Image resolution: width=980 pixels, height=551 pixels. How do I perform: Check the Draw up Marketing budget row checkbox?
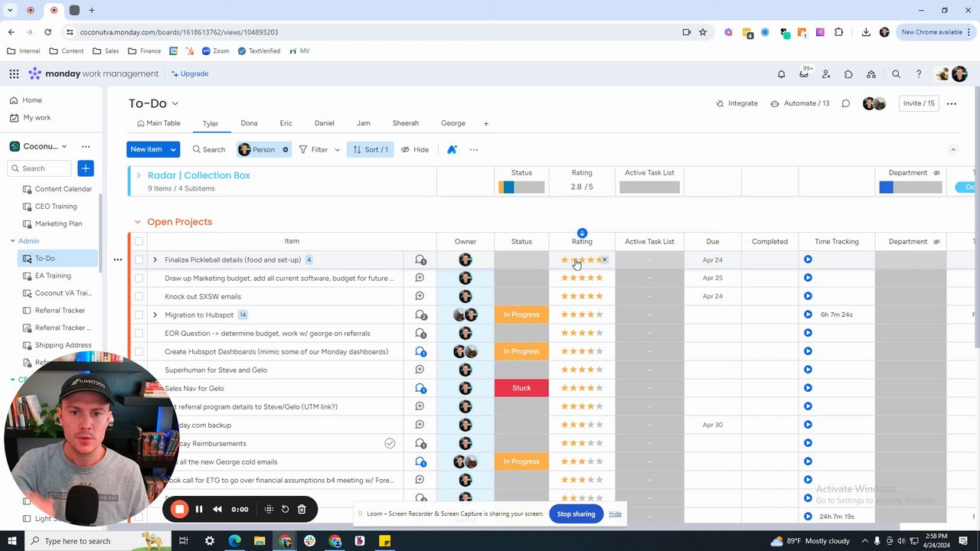(x=139, y=278)
